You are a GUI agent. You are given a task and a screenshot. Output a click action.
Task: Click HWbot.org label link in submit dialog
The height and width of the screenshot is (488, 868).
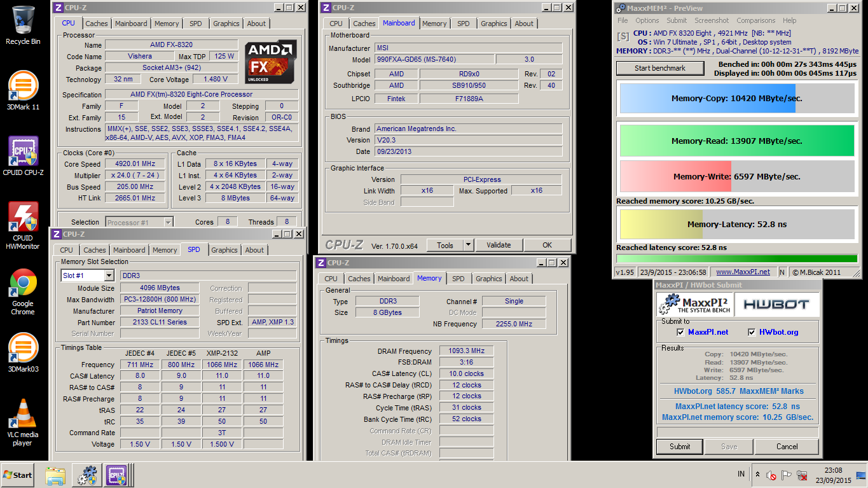point(778,332)
